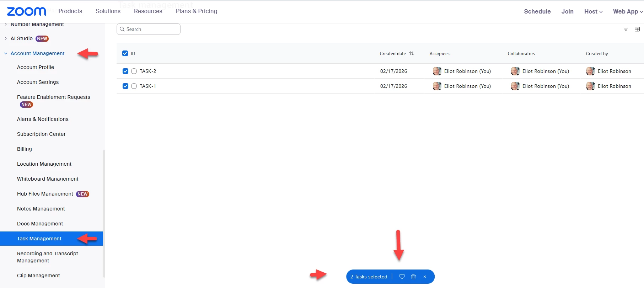Click the TASK-2 ID text
Screen dimensions: 644x288
(148, 71)
